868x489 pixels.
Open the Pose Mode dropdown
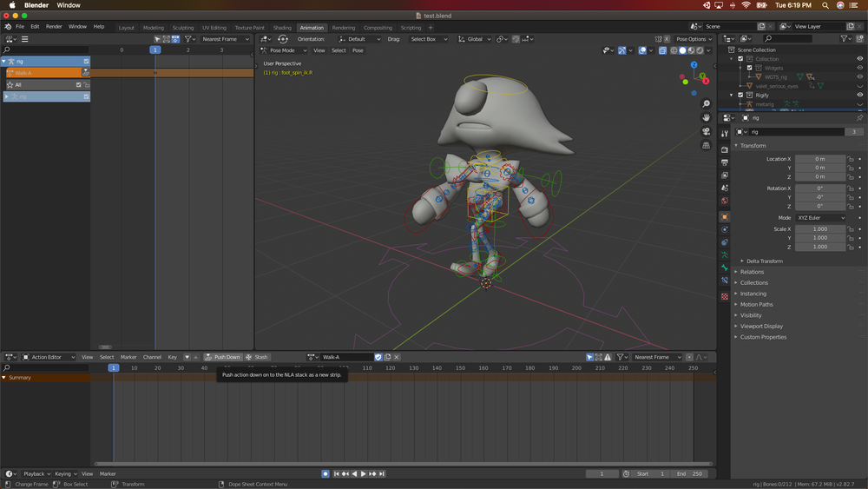point(283,50)
